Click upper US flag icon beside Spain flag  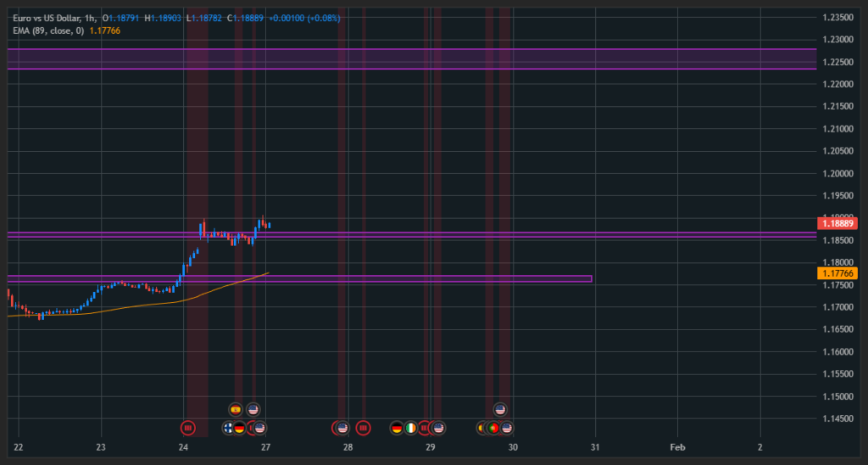point(253,410)
